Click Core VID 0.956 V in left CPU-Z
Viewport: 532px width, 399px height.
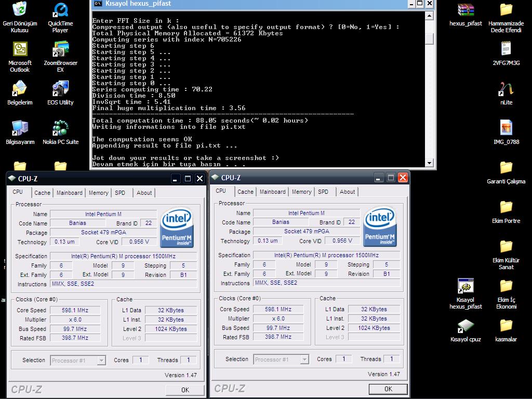(139, 242)
